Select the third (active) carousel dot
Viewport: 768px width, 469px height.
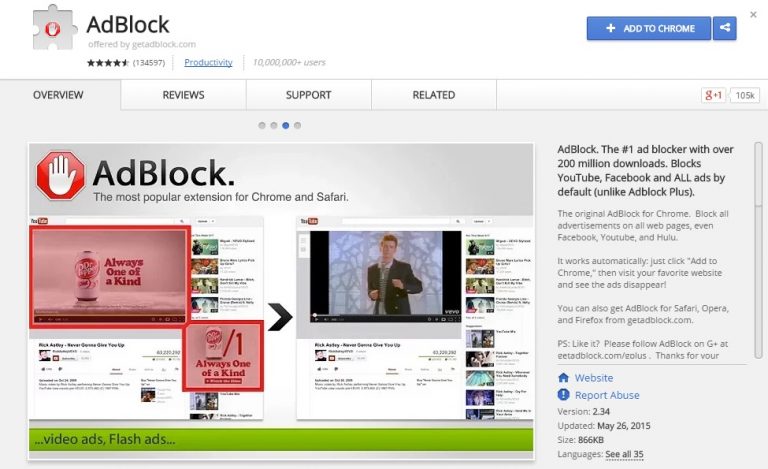286,125
